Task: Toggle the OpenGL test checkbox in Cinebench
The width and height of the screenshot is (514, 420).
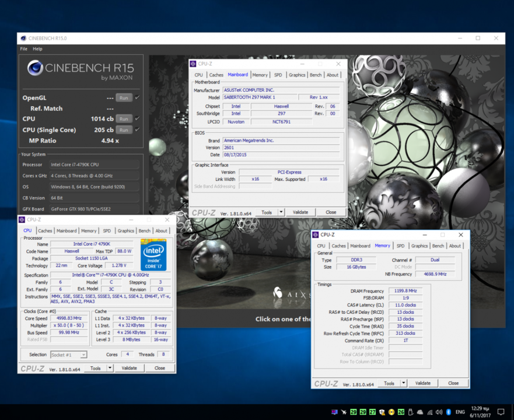Action: 137,97
